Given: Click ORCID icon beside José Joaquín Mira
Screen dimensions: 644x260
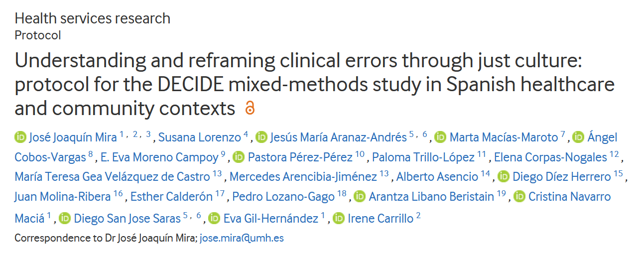Looking at the screenshot, I should 20,137.
